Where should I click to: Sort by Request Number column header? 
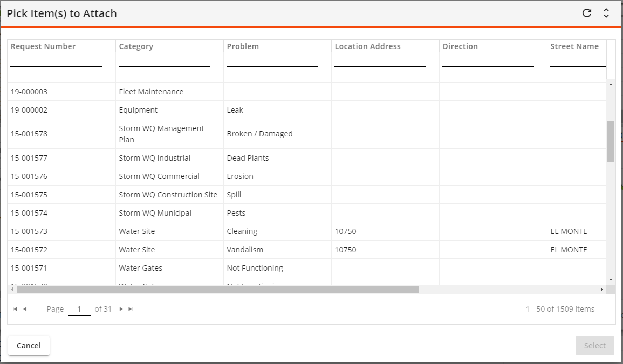(43, 46)
